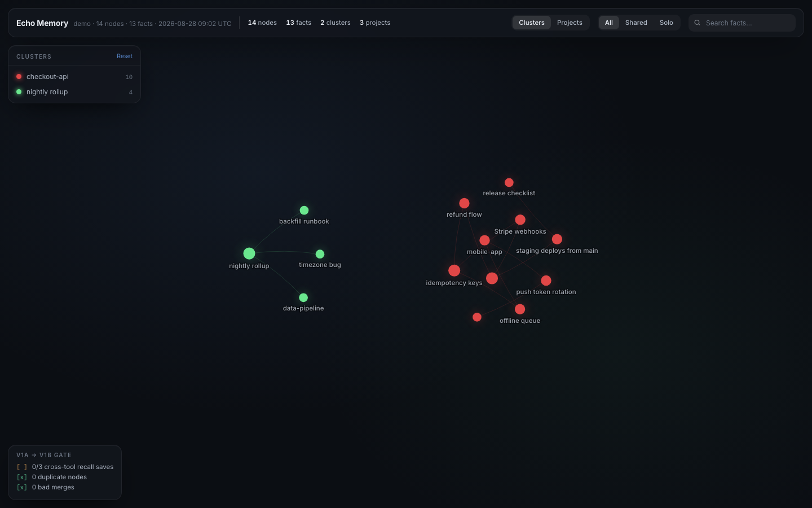Filter to Solo facts

(x=667, y=23)
